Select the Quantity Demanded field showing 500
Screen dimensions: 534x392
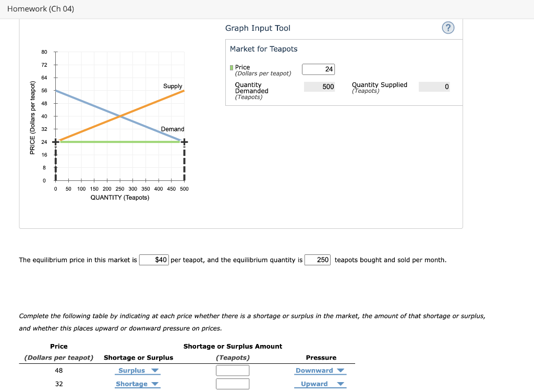click(x=319, y=87)
